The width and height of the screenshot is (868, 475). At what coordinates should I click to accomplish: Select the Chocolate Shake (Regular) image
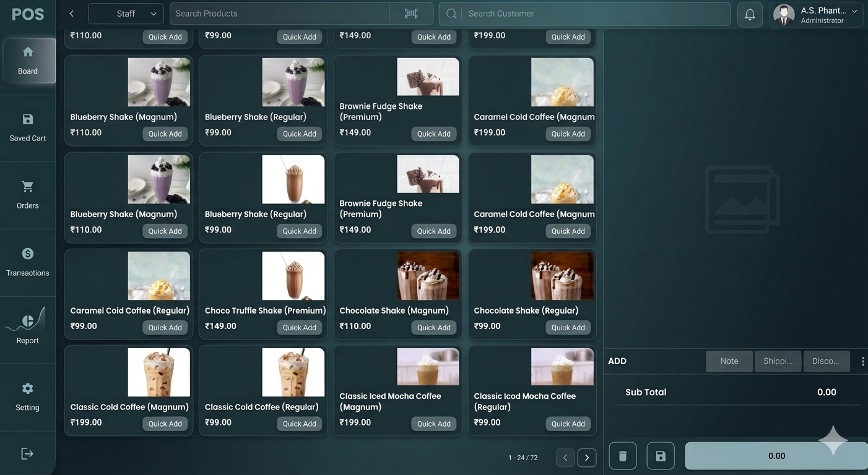[562, 276]
